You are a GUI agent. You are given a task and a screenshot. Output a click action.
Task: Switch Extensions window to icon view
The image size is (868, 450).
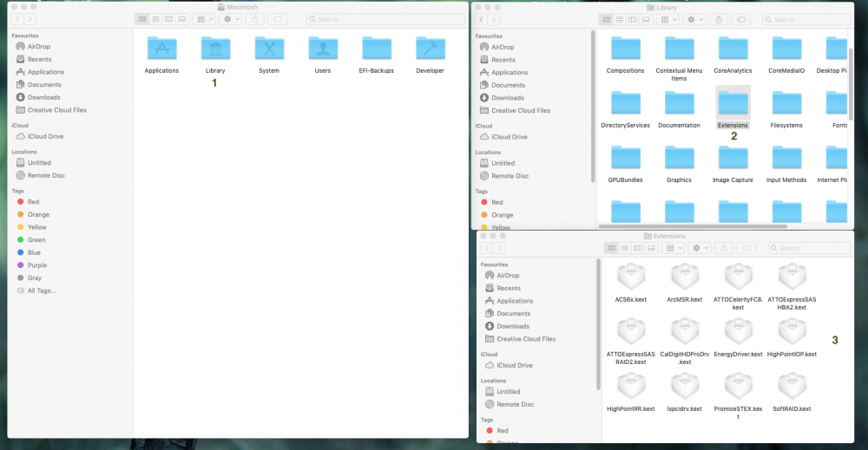click(612, 248)
